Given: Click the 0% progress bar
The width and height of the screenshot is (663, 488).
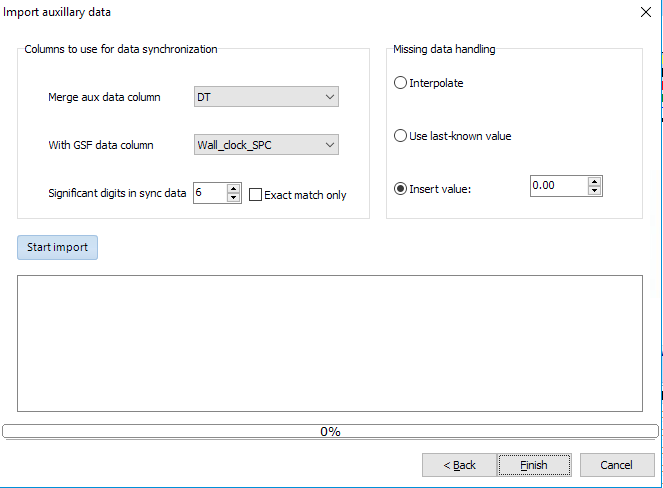Looking at the screenshot, I should 330,432.
